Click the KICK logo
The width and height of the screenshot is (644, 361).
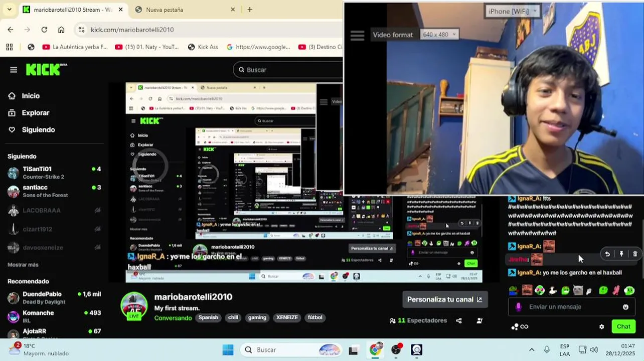point(46,69)
